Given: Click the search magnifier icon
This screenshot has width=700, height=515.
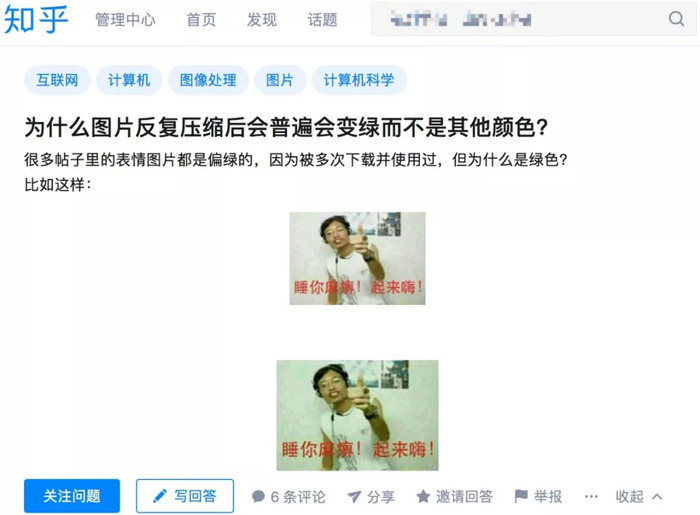Looking at the screenshot, I should (x=676, y=19).
